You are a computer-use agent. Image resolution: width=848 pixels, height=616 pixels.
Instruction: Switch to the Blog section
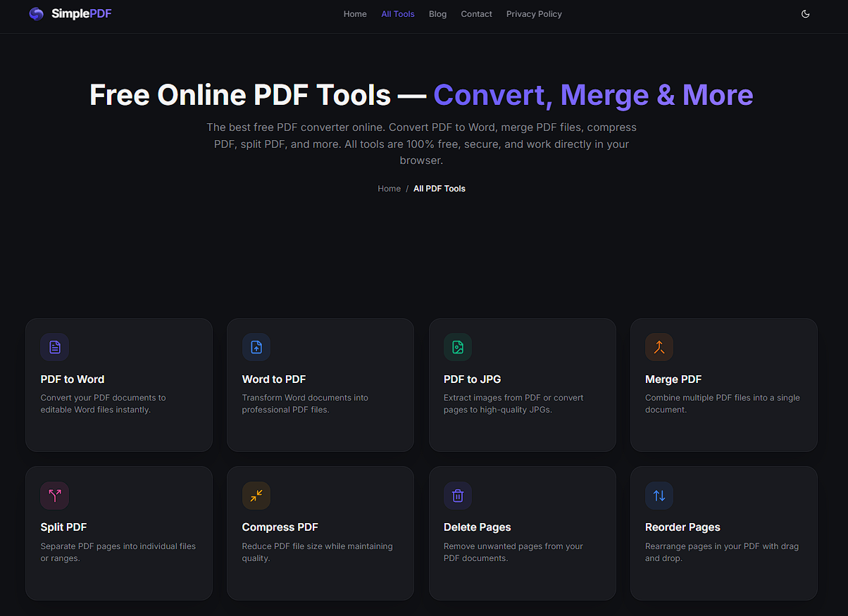pos(437,13)
